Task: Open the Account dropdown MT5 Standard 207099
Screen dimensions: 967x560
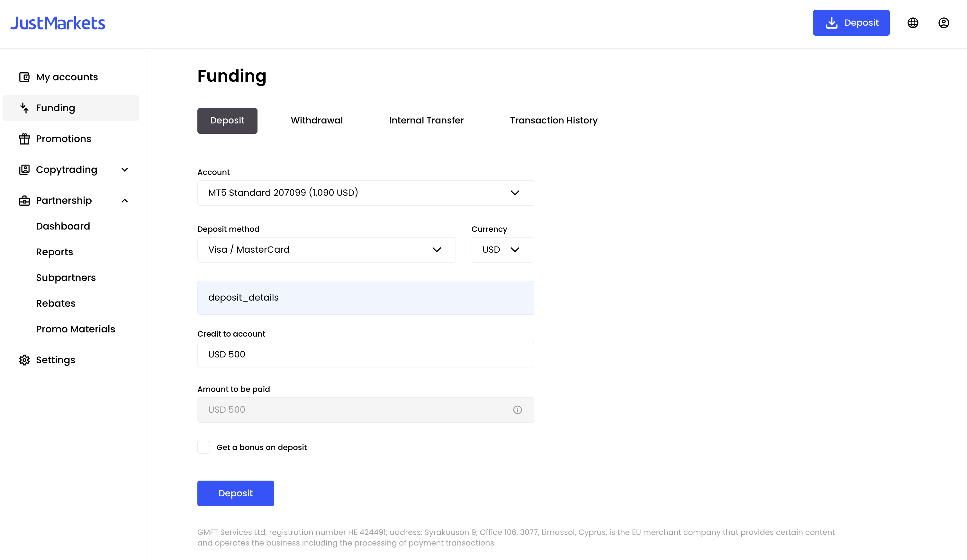Action: tap(365, 193)
